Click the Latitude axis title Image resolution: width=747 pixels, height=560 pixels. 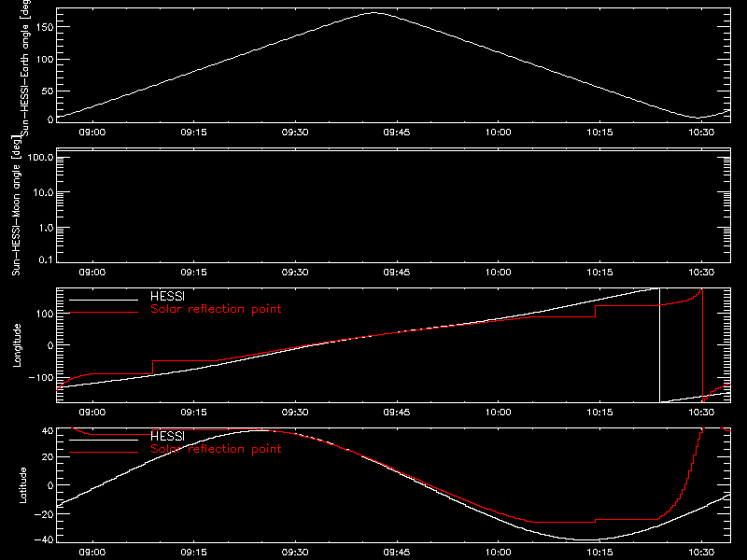[x=22, y=484]
